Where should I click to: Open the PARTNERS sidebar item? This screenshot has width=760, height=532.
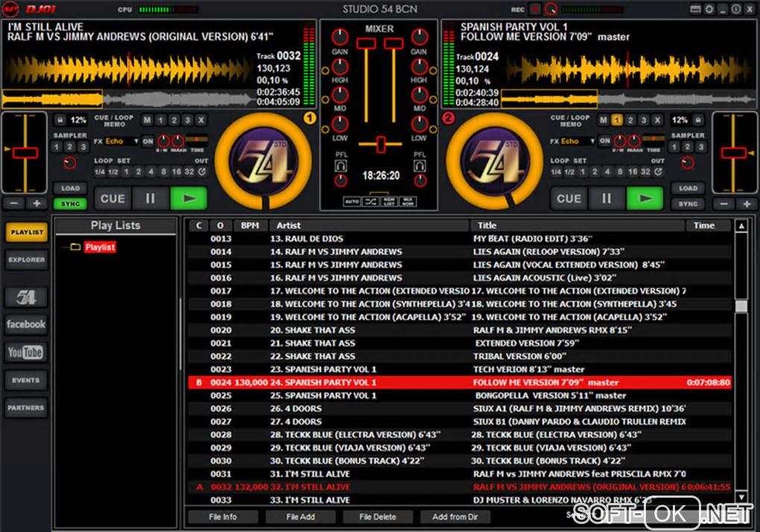pos(26,408)
